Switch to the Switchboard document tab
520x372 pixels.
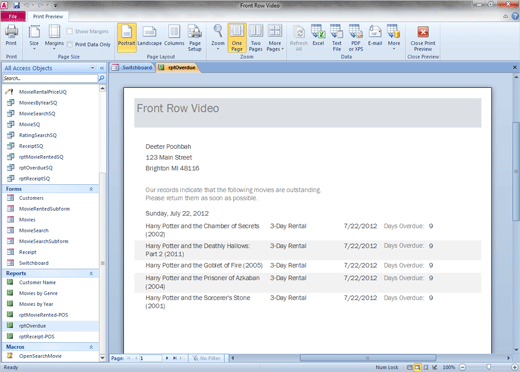click(132, 68)
